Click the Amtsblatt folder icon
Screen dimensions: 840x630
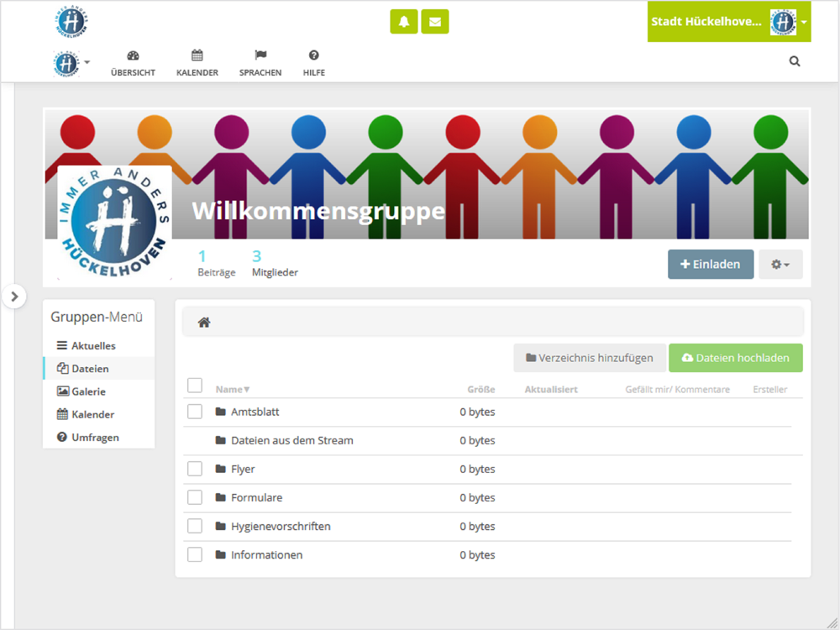220,412
